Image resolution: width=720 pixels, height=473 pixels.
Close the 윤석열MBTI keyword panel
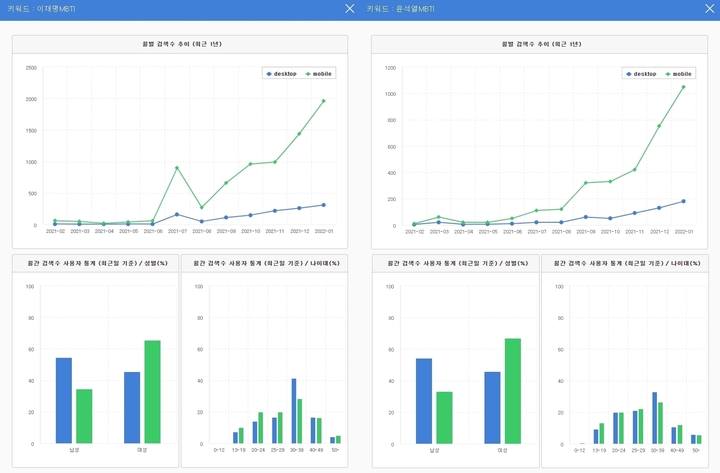pyautogui.click(x=709, y=8)
